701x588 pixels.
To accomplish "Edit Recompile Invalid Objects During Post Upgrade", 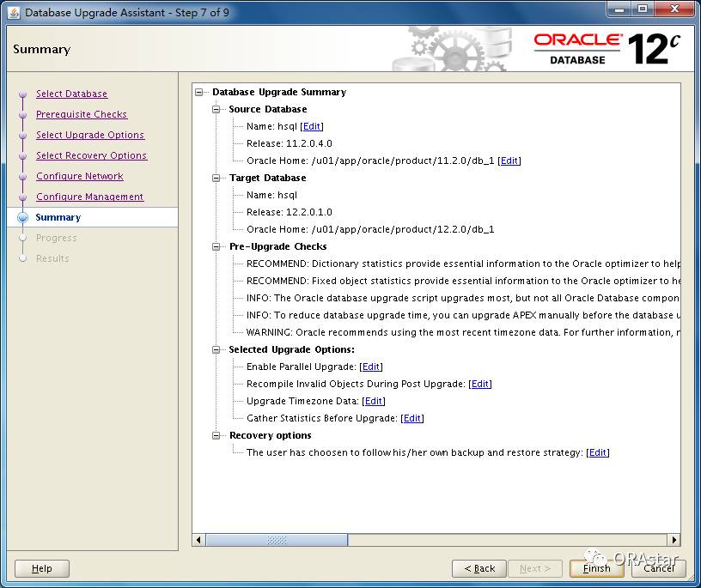I will click(x=480, y=384).
